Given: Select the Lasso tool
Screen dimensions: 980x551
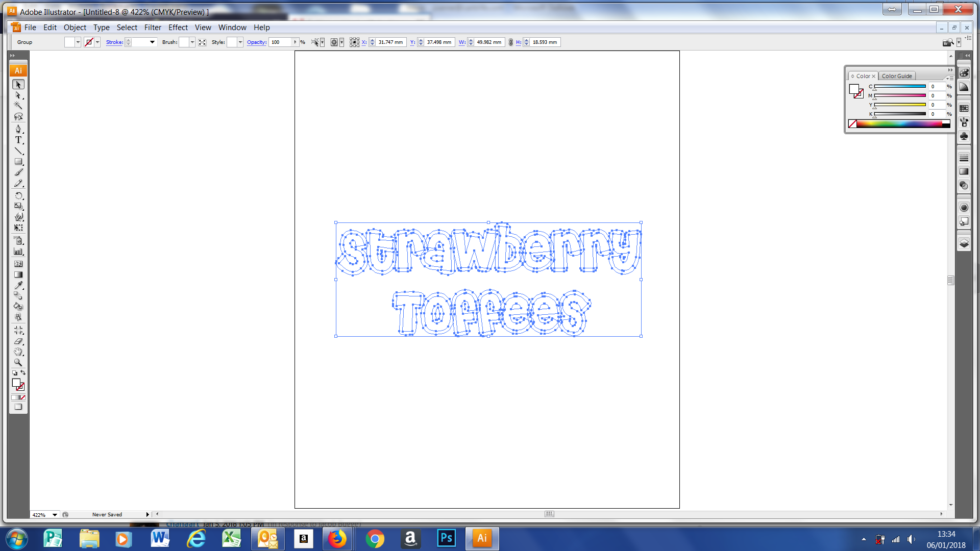Looking at the screenshot, I should (x=18, y=117).
